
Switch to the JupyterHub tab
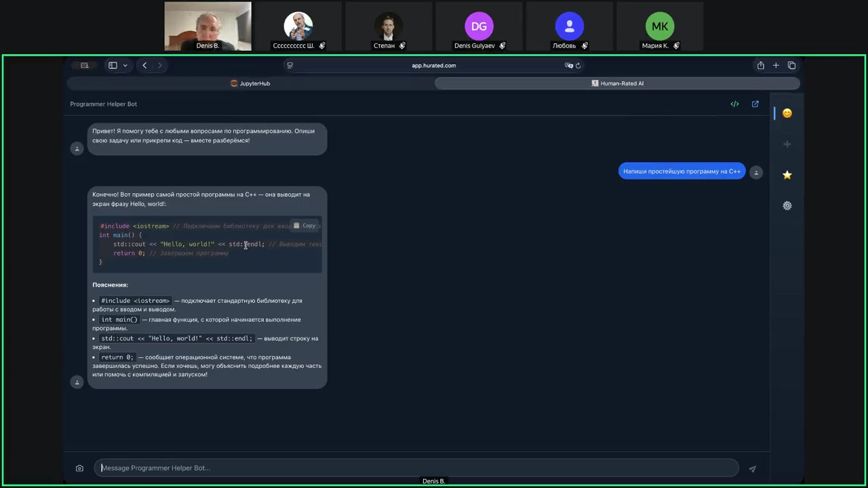pyautogui.click(x=250, y=83)
